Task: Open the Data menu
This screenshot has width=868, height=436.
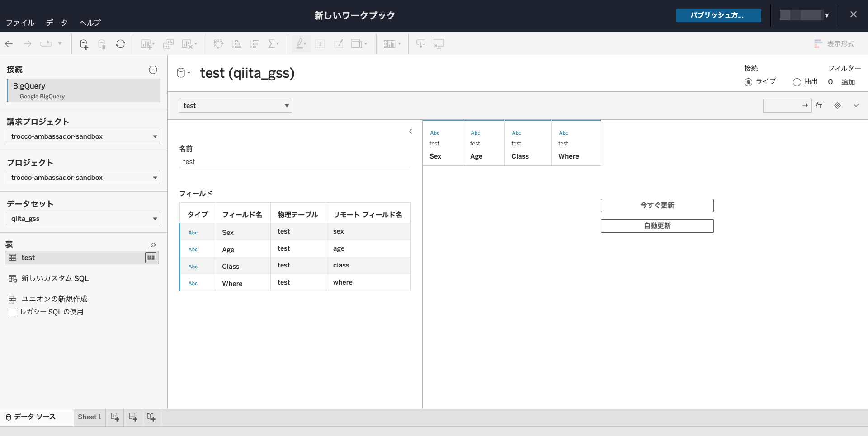Action: tap(57, 23)
